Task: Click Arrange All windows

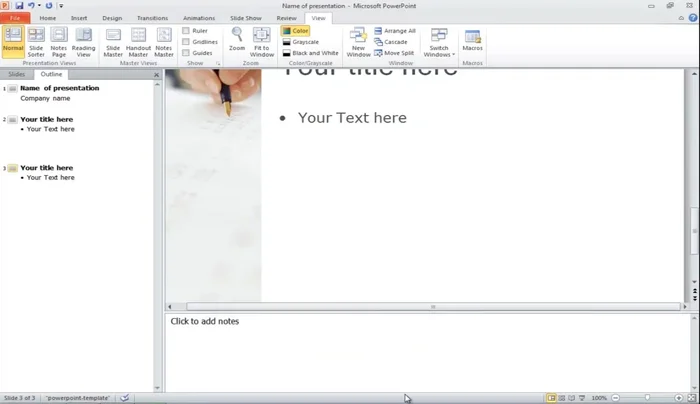Action: coord(395,31)
